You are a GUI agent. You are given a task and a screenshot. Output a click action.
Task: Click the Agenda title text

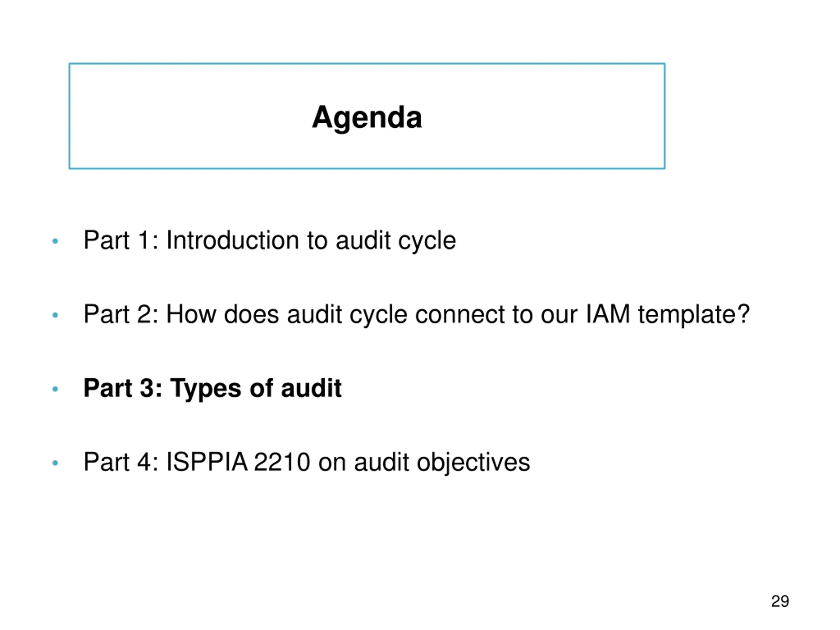367,118
